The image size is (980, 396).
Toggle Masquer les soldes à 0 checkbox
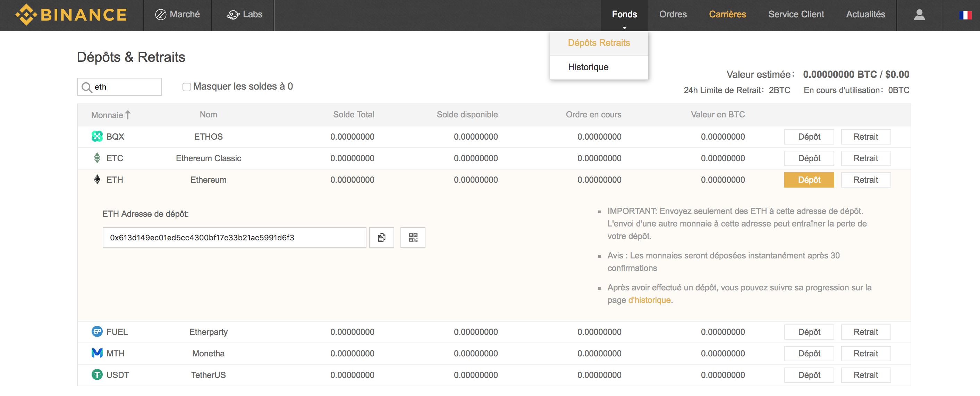(186, 87)
